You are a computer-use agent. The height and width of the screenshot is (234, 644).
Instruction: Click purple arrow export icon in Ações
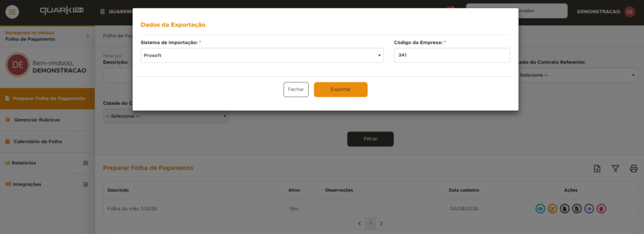tap(589, 209)
